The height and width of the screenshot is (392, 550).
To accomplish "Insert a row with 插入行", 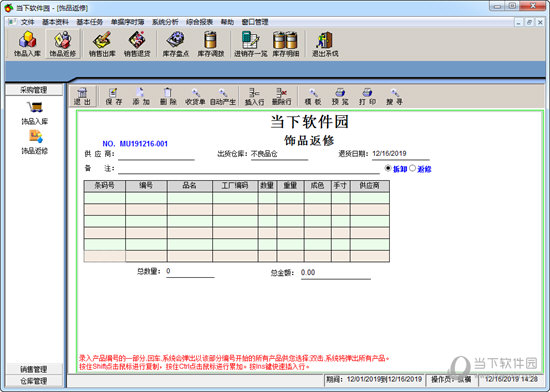I will pos(254,96).
